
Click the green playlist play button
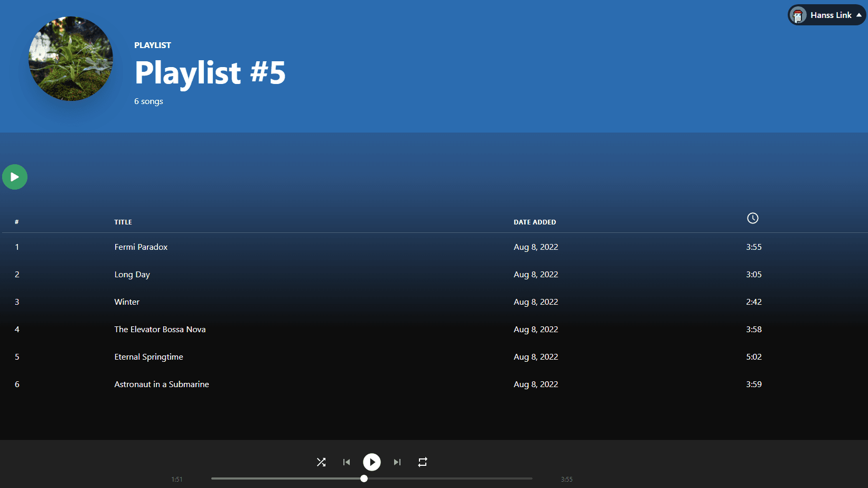15,177
